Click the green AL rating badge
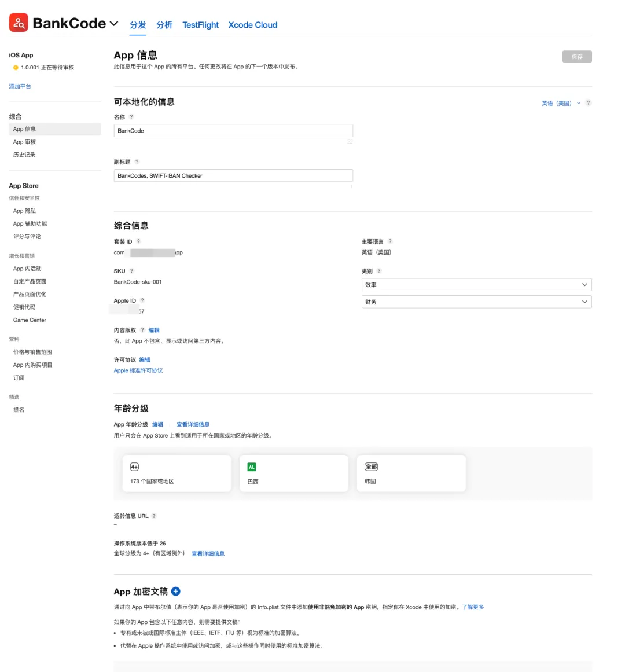Screen dimensions: 625x672 252,467
